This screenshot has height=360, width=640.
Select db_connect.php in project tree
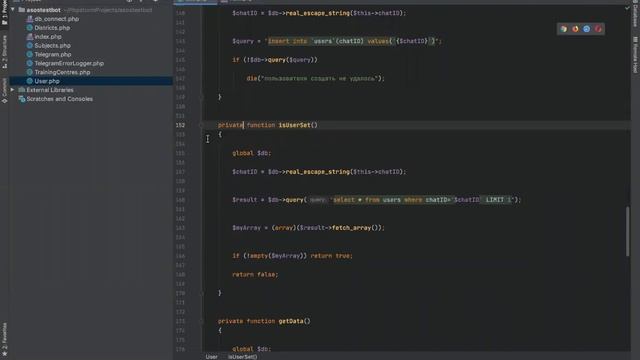pyautogui.click(x=56, y=19)
